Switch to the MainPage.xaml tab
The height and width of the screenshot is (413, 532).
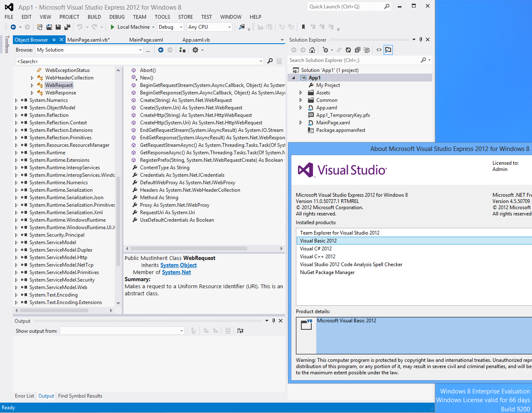click(x=146, y=40)
